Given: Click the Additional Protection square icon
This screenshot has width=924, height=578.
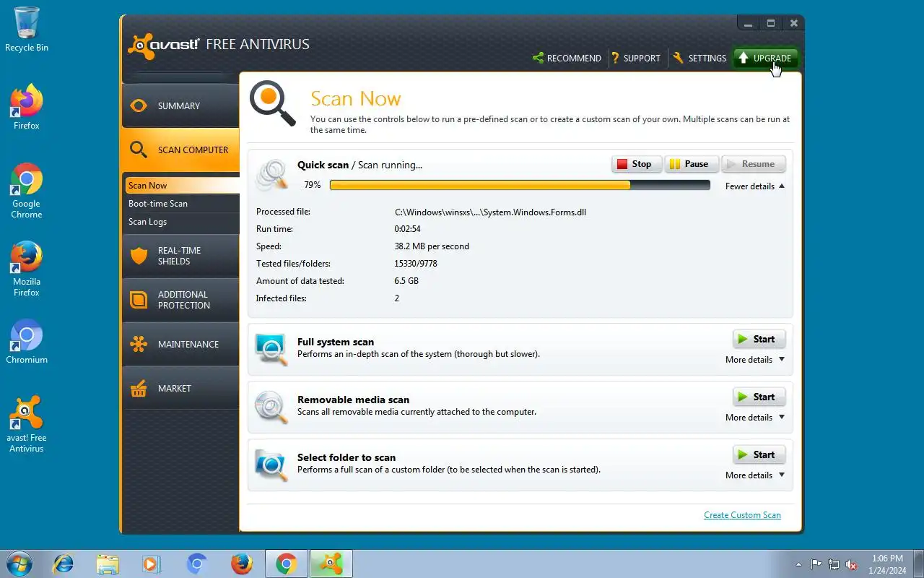Looking at the screenshot, I should [139, 300].
